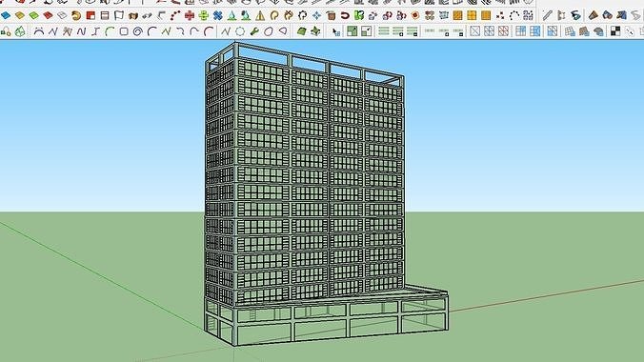The width and height of the screenshot is (644, 362).
Task: Click the gray dome shape icon
Action: tap(598, 31)
